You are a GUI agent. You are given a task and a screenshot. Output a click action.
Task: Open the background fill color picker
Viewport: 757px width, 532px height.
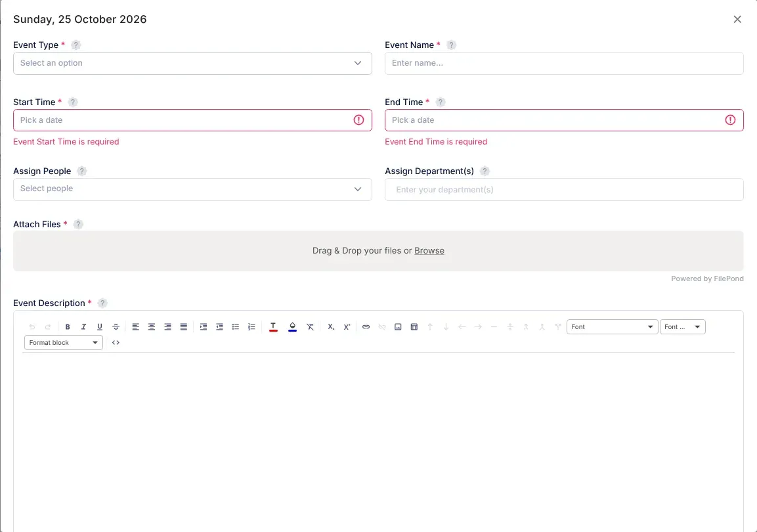[x=292, y=327]
